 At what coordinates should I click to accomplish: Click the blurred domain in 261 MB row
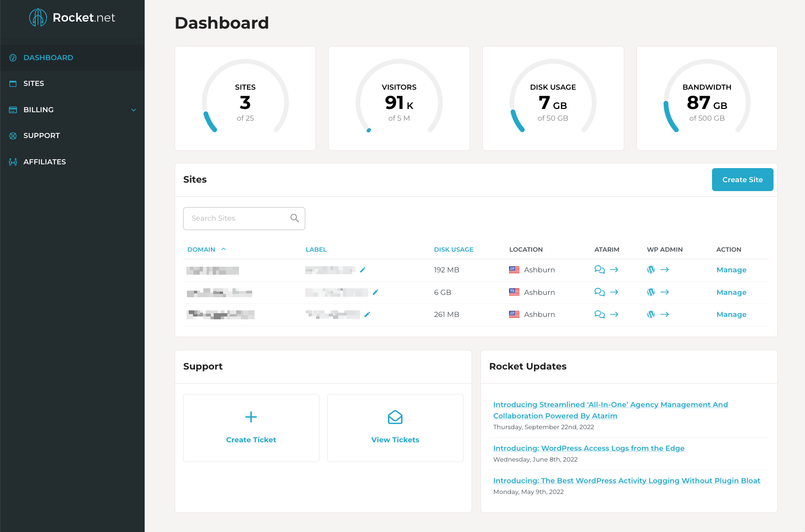pos(220,315)
